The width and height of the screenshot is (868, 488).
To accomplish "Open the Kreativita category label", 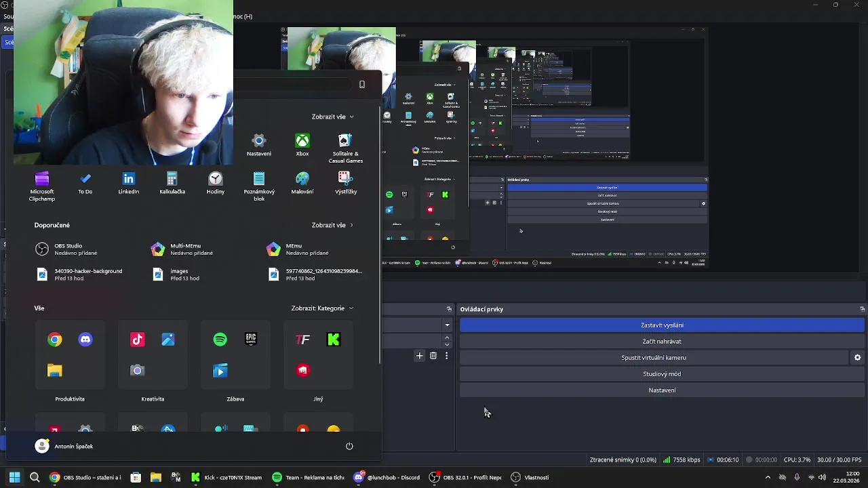I will tap(153, 399).
